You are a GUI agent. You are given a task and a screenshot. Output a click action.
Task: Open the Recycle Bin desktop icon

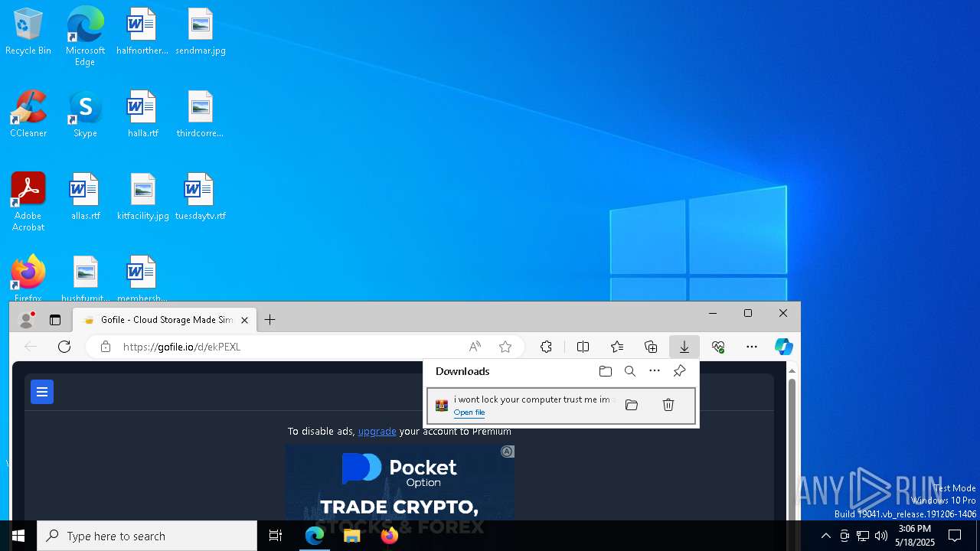pyautogui.click(x=28, y=32)
